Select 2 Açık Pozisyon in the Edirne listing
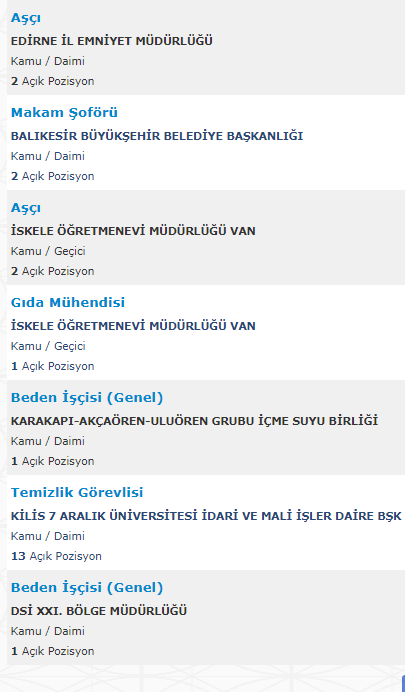The width and height of the screenshot is (405, 692). [52, 82]
